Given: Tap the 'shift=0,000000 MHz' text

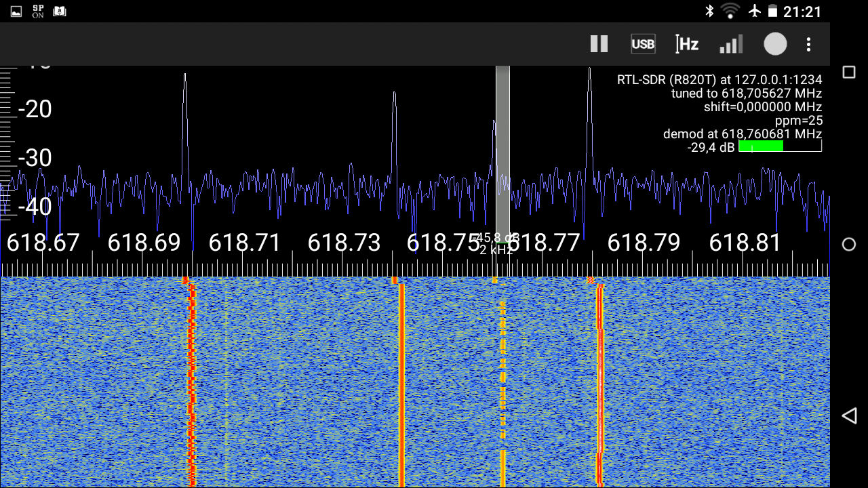Looking at the screenshot, I should [x=763, y=106].
